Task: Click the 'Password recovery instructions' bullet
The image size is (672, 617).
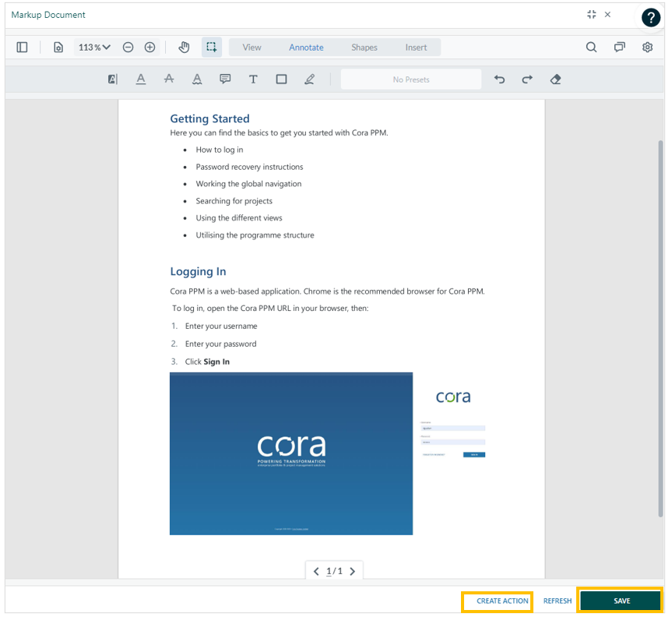Action: 249,167
